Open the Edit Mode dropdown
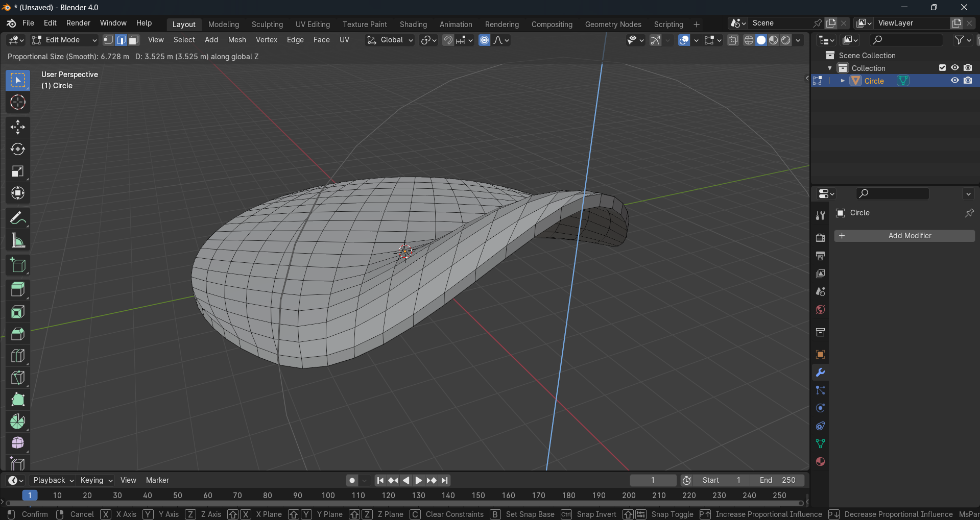Image resolution: width=980 pixels, height=520 pixels. point(64,40)
